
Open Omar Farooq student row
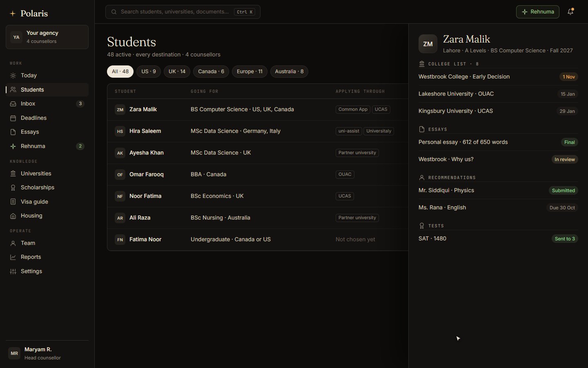tap(258, 175)
